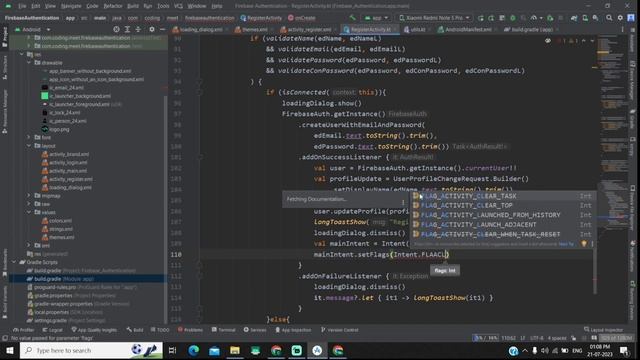Switch to the build.gradle (app) editor tab
Viewport: 640px width, 360px height.
point(531,29)
